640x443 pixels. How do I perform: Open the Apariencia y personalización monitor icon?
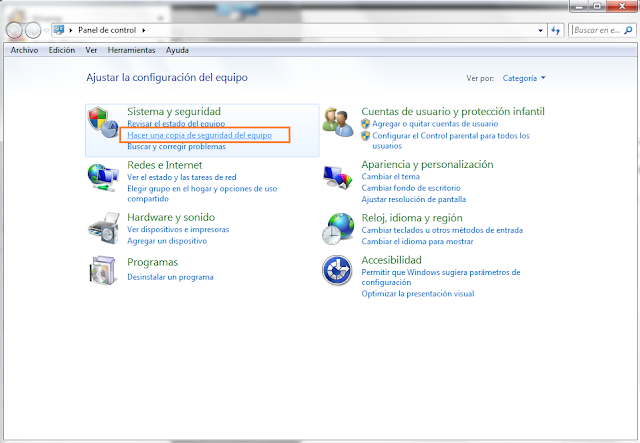click(x=337, y=176)
